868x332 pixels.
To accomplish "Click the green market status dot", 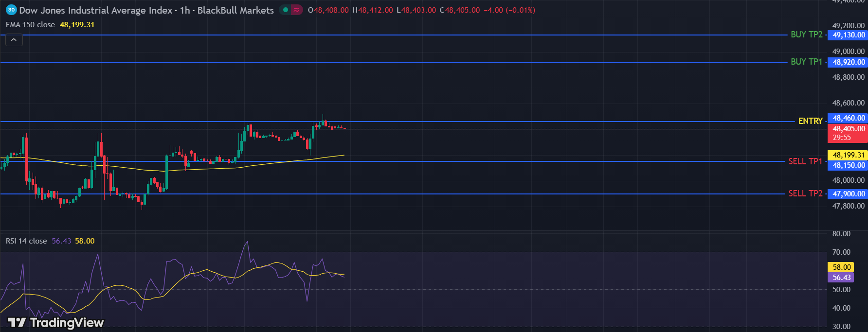I will point(286,10).
